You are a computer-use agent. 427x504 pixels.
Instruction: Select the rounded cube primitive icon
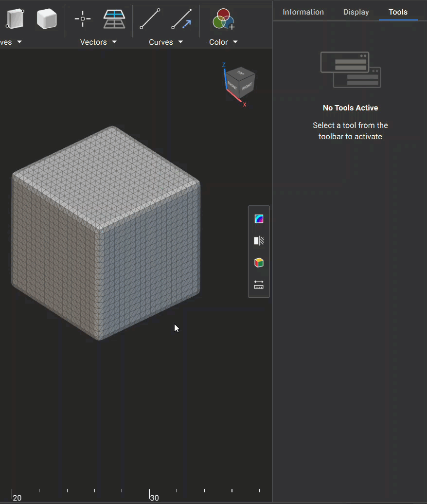point(47,19)
